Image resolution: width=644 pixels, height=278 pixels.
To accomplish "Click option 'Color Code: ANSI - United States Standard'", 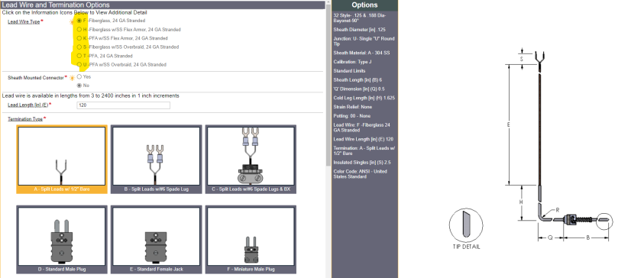I will click(360, 174).
